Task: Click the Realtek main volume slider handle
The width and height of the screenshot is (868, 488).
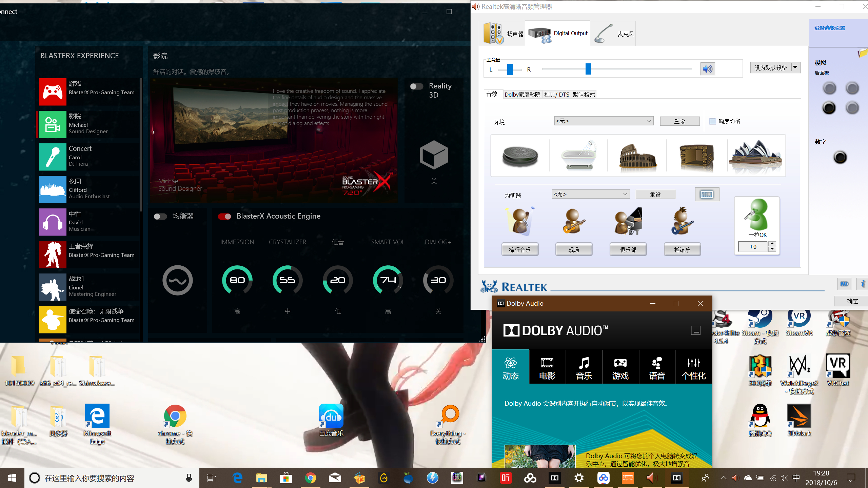Action: (x=588, y=69)
